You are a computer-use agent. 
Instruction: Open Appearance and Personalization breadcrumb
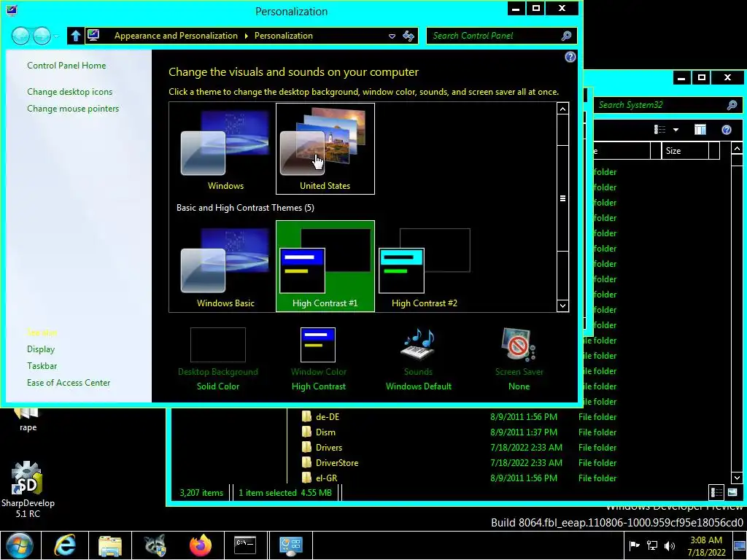click(x=176, y=36)
